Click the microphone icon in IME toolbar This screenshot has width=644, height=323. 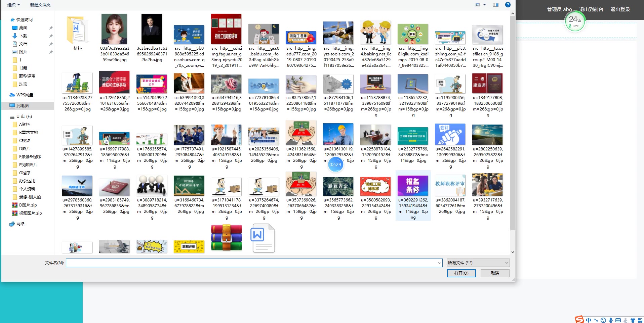tap(611, 320)
